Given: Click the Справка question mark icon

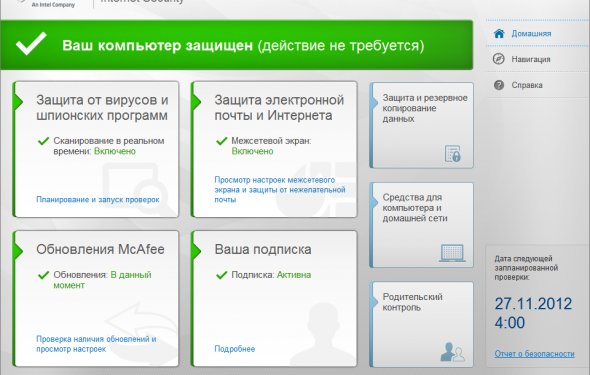Looking at the screenshot, I should (499, 85).
